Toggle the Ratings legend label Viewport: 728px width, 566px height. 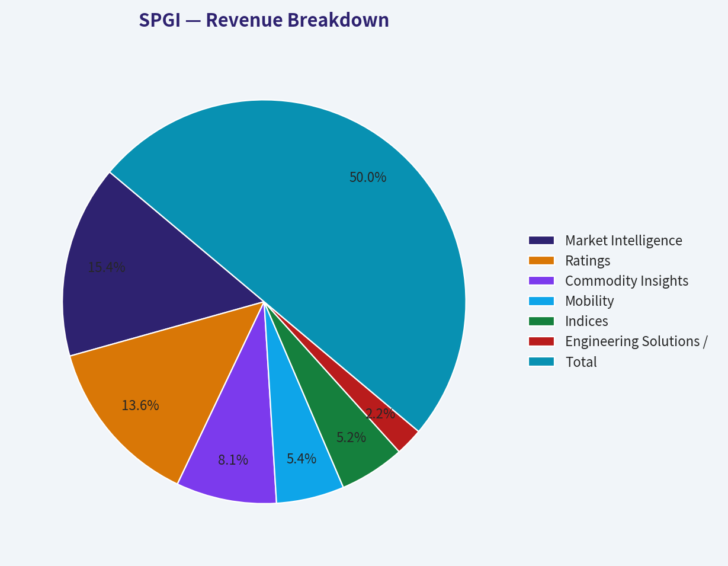tap(588, 260)
